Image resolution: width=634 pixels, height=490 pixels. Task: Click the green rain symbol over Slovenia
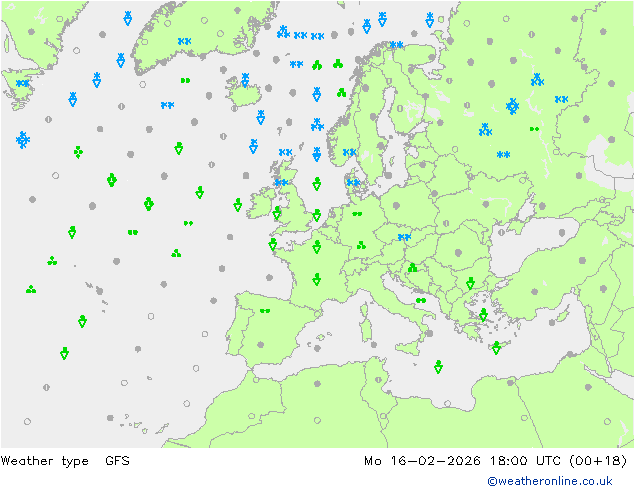[412, 267]
